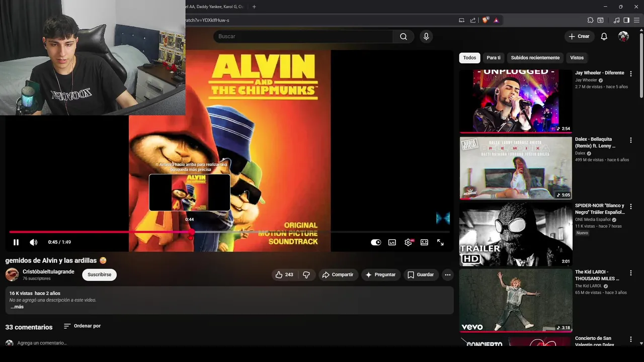
Task: Select the Todos filter chip
Action: click(x=469, y=58)
